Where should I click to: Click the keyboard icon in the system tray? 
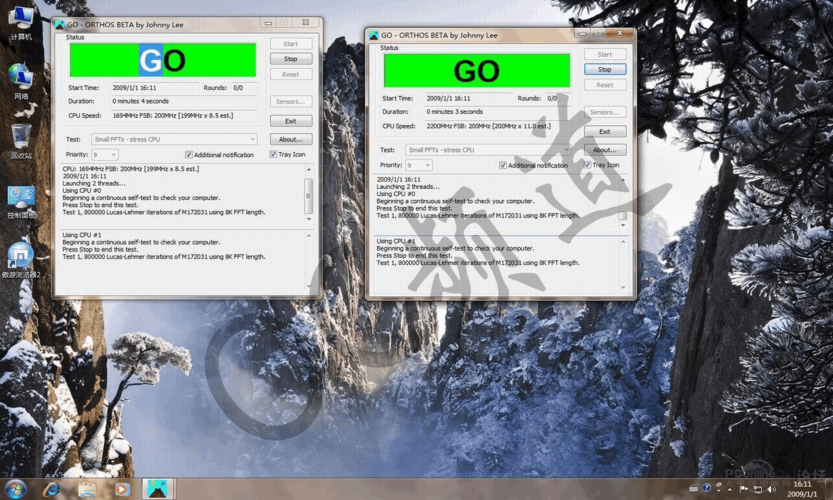coord(693,488)
